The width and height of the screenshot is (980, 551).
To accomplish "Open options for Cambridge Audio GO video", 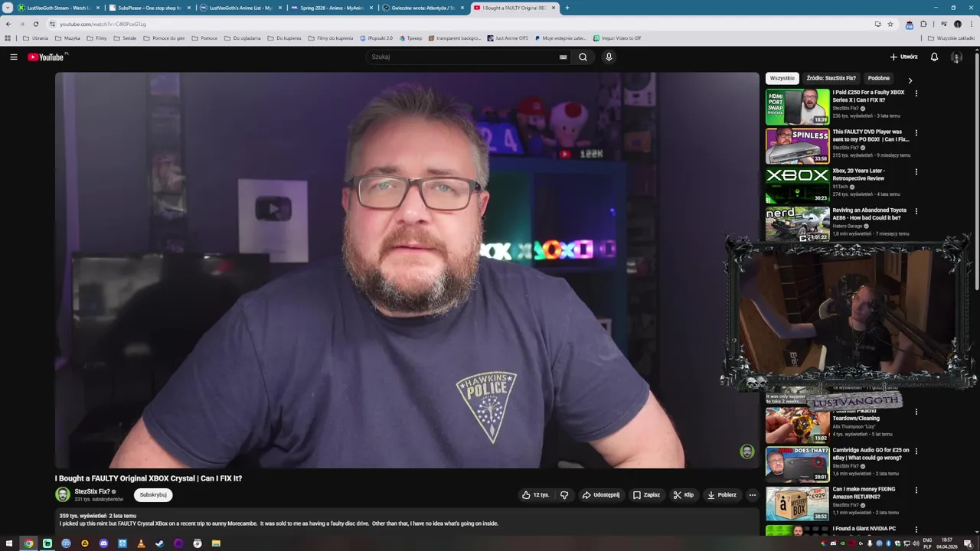I will pyautogui.click(x=916, y=451).
